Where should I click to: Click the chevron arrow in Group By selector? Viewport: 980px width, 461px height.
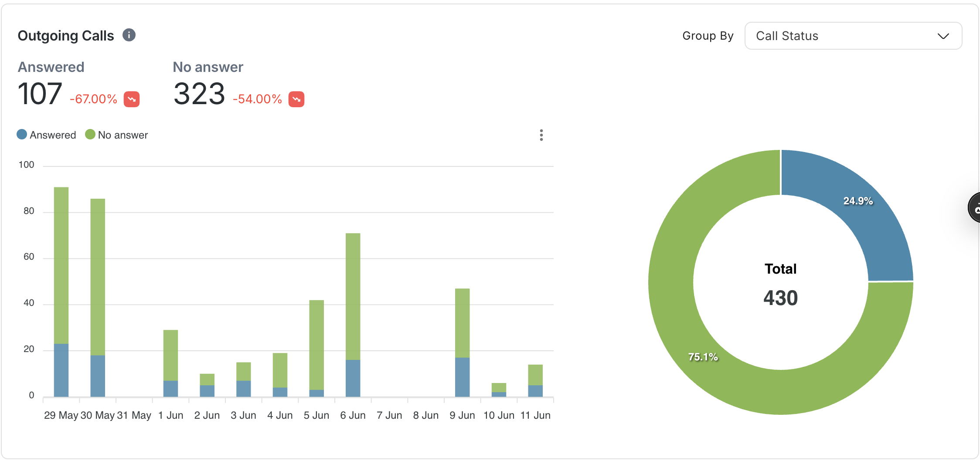pyautogui.click(x=943, y=36)
